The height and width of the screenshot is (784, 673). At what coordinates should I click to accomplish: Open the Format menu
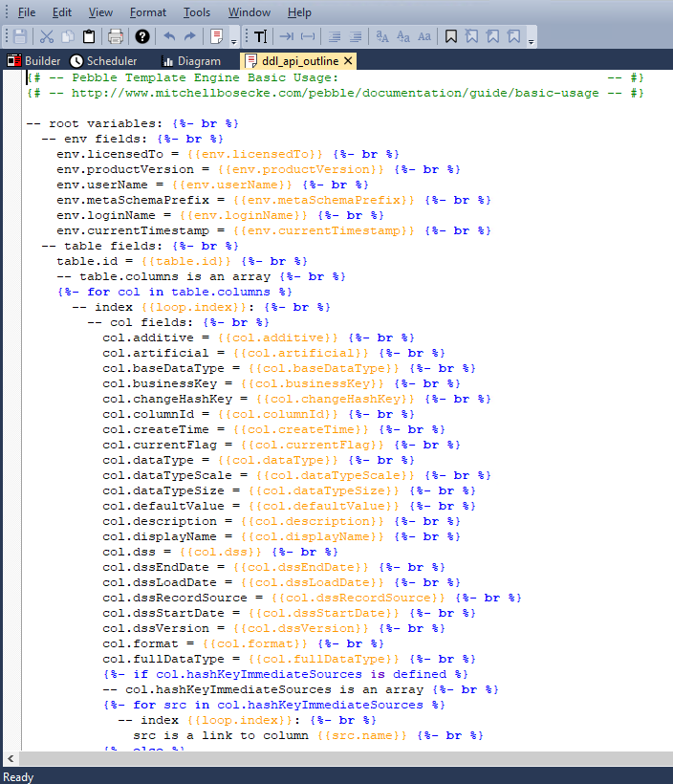(x=148, y=12)
